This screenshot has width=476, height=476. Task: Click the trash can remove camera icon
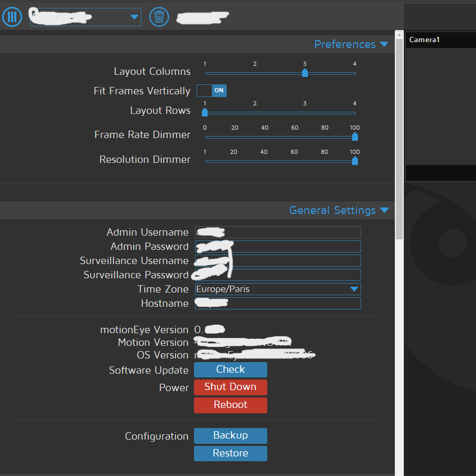pos(159,17)
